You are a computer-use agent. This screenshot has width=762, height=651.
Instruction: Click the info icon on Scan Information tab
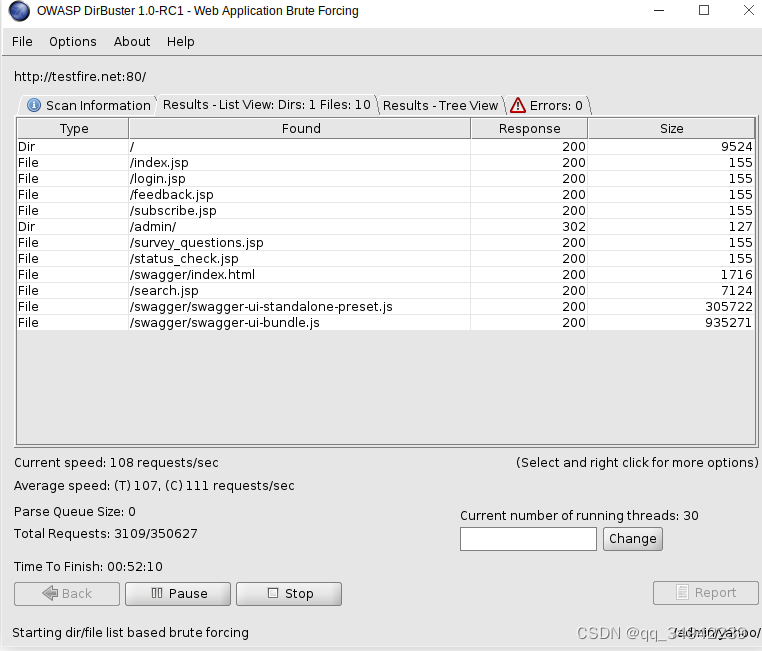[x=34, y=105]
